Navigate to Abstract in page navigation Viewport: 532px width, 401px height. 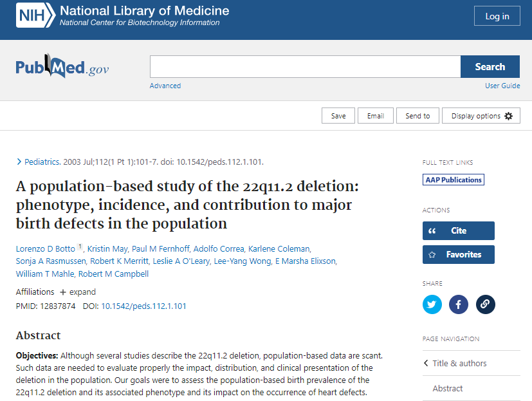[x=448, y=388]
